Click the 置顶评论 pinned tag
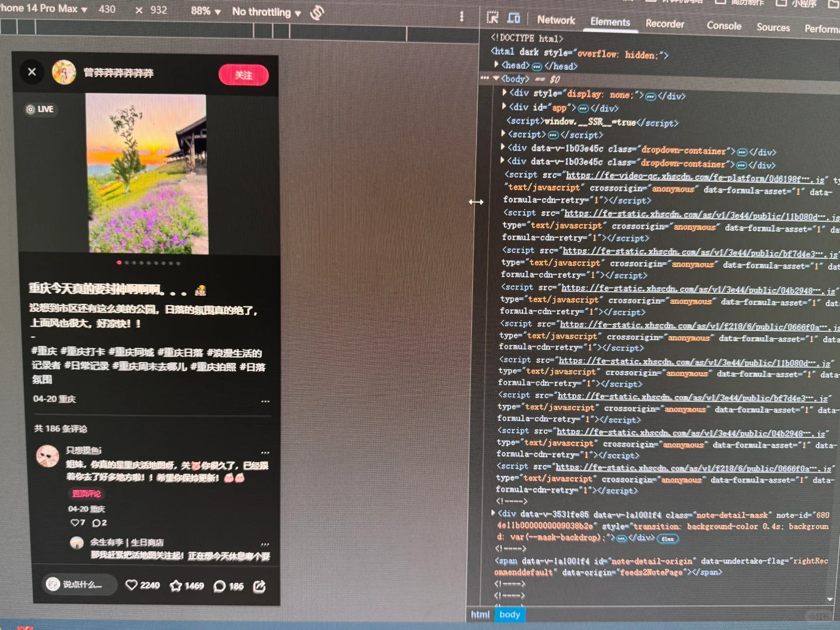Viewport: 840px width, 630px height. point(86,494)
